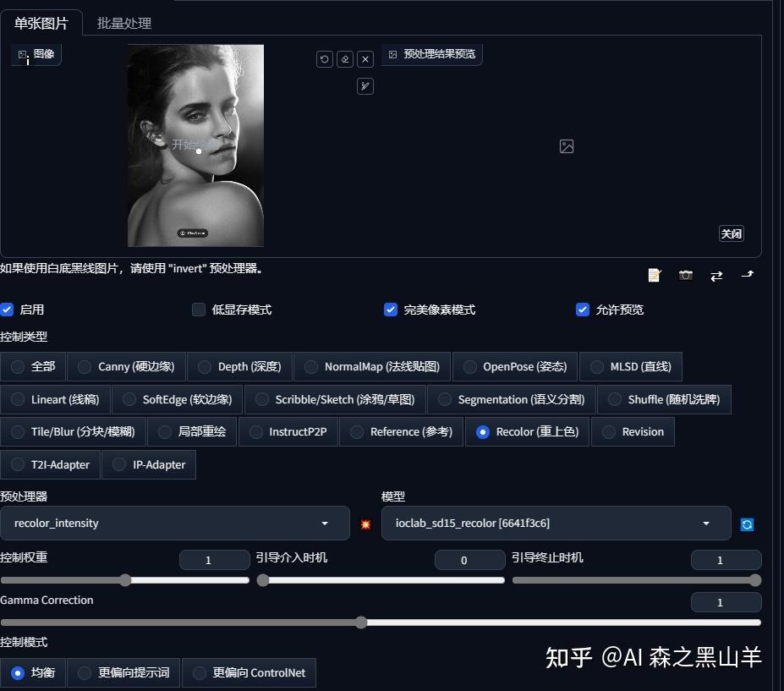The width and height of the screenshot is (784, 691).
Task: Enable the 低显存模式 checkbox
Action: [x=199, y=310]
